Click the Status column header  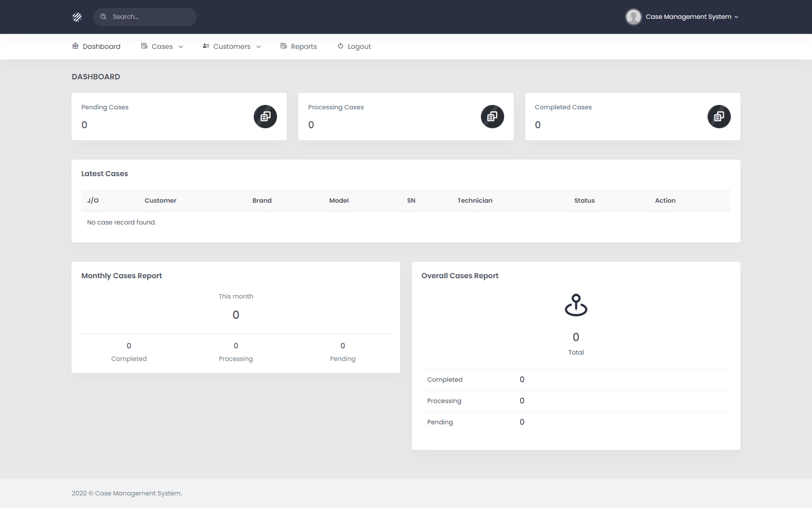click(x=584, y=201)
